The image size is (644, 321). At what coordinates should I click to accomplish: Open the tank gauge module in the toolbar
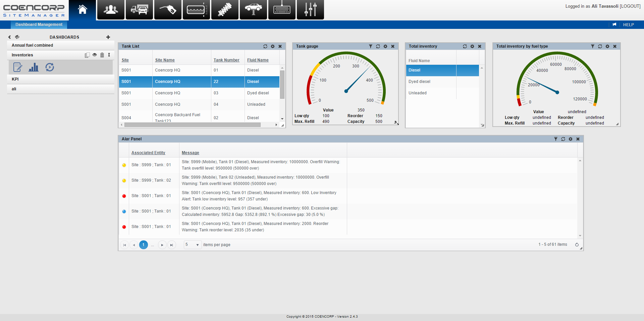coord(196,10)
